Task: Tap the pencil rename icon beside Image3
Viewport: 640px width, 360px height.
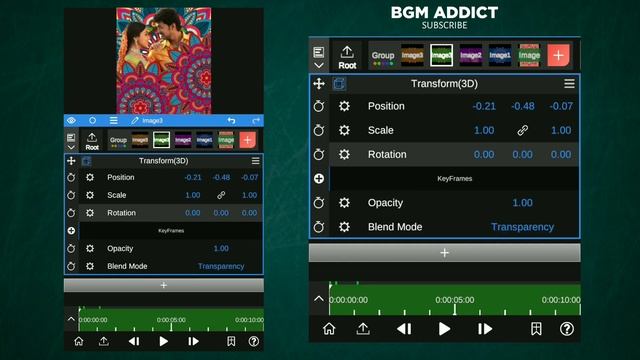Action: click(x=135, y=120)
